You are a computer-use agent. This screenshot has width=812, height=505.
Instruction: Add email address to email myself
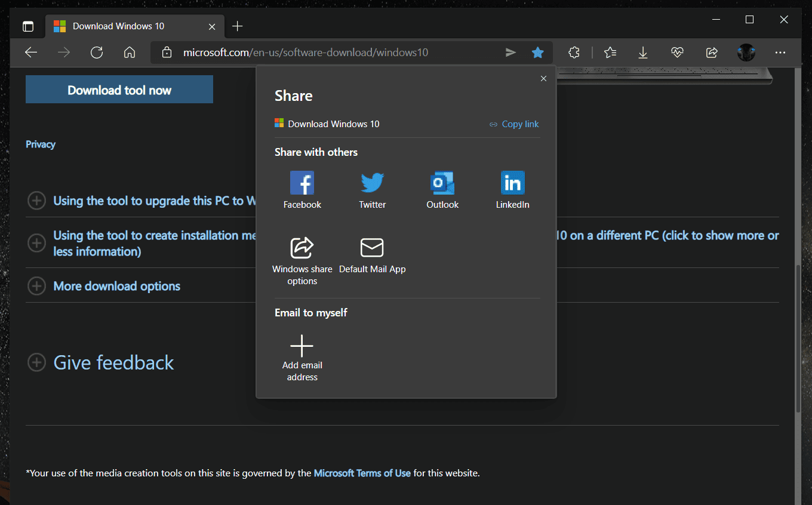click(302, 358)
